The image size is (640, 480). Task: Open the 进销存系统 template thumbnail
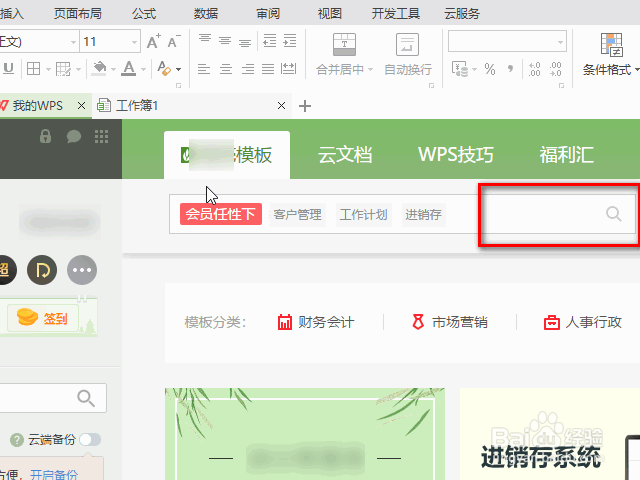[550, 434]
